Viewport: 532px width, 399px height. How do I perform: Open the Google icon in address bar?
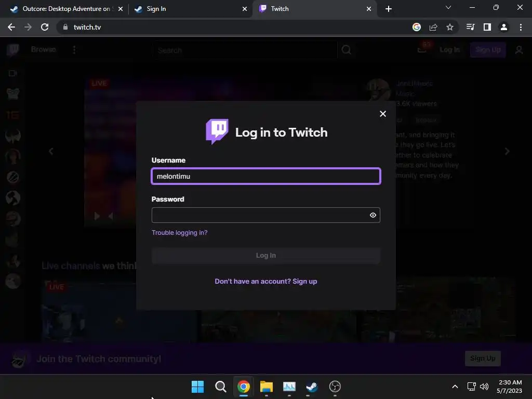(x=417, y=27)
